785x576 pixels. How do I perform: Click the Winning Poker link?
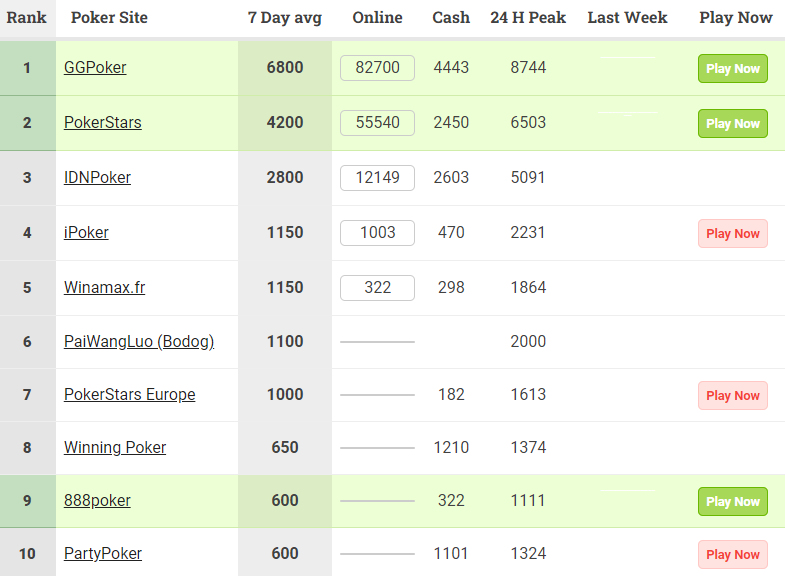(x=115, y=448)
